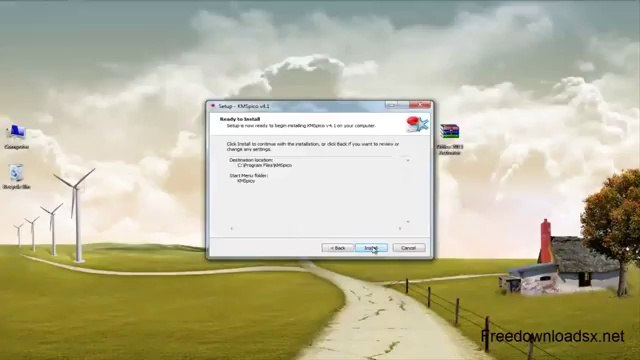Click the Destination location path text
The image size is (640, 360).
coord(264,165)
